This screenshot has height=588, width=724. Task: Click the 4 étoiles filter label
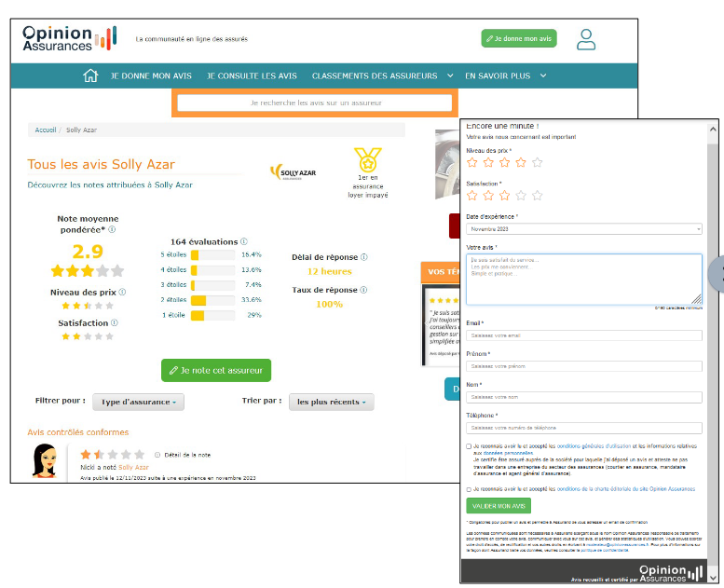[173, 269]
